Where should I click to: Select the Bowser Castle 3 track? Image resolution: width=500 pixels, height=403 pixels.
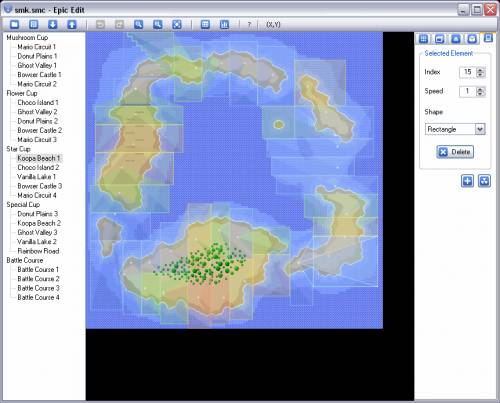click(40, 186)
